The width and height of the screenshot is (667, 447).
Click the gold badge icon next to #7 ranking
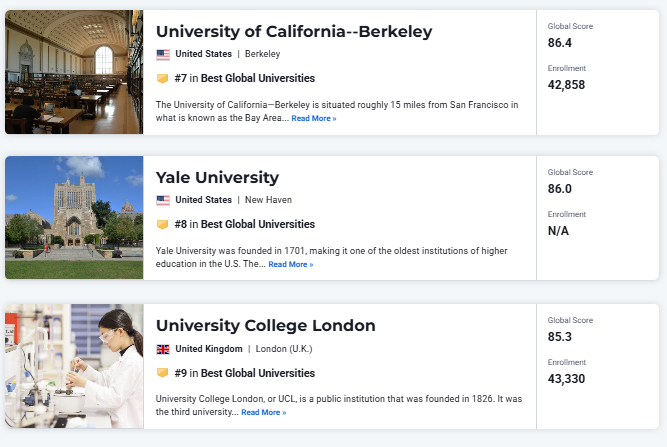tap(162, 78)
